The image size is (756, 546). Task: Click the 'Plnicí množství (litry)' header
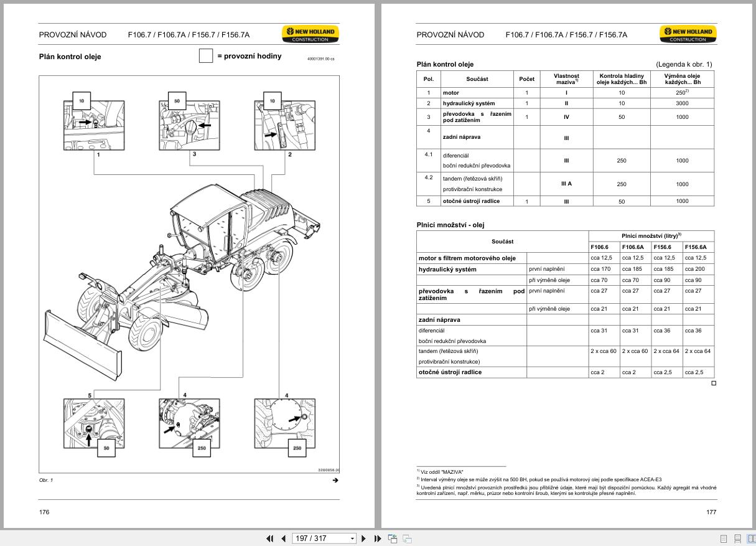(x=651, y=235)
